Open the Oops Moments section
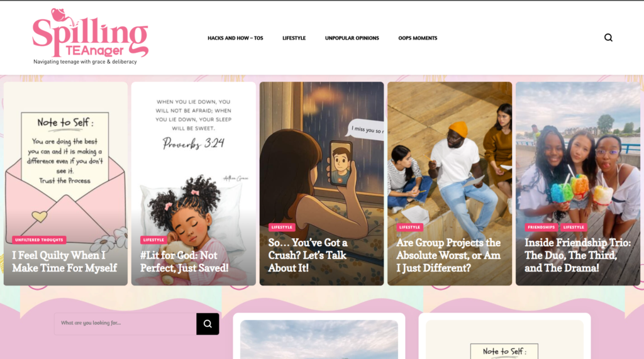This screenshot has height=359, width=644. click(418, 38)
